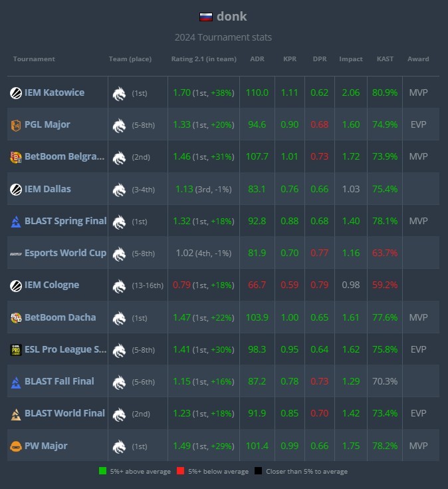Click the Team (place) column header
The width and height of the screenshot is (448, 489).
pos(130,59)
